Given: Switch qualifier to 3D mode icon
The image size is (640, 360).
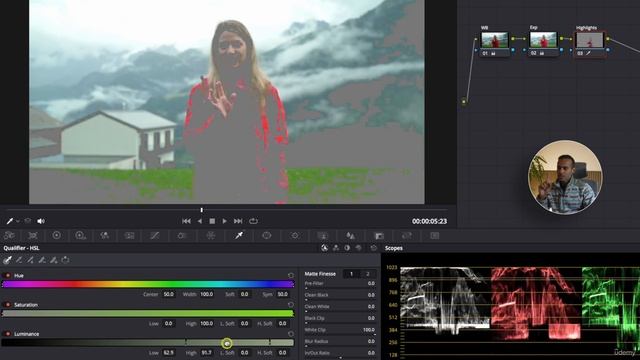Looking at the screenshot, I should click(x=358, y=248).
